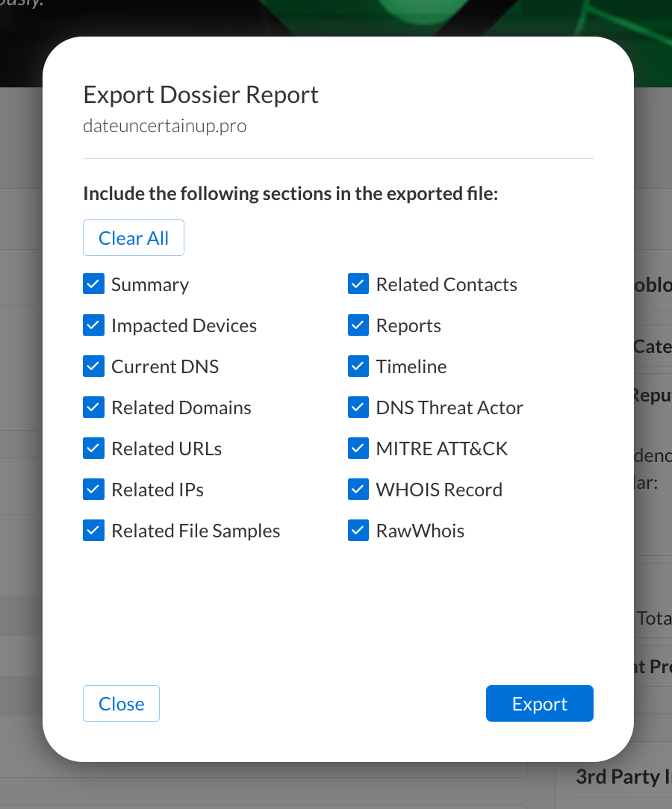Click the WHOIS Record label
672x809 pixels.
(439, 490)
